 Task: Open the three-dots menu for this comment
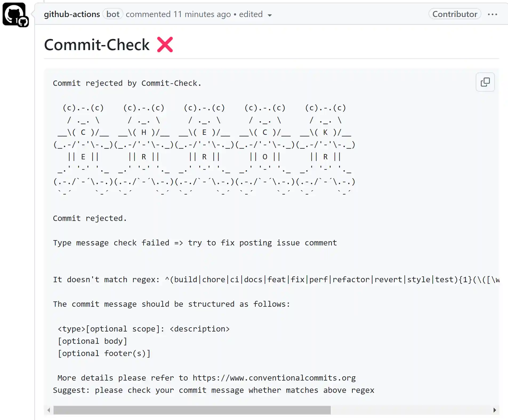click(x=493, y=14)
